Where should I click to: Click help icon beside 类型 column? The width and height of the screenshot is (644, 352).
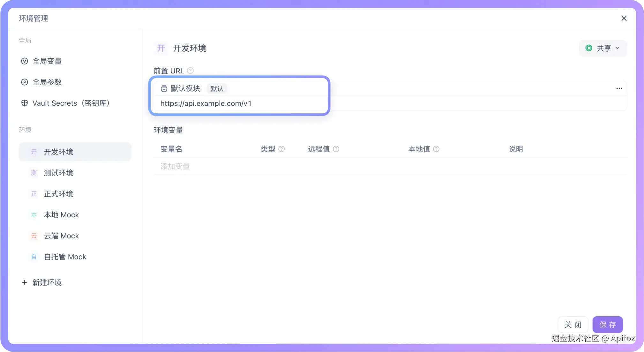[x=281, y=149]
